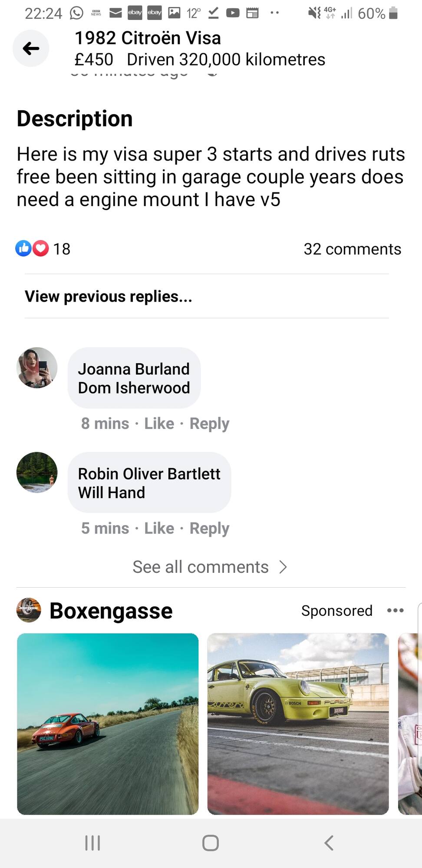Viewport: 422px width, 868px height.
Task: Open the yellow Porsche ad image
Action: (298, 724)
